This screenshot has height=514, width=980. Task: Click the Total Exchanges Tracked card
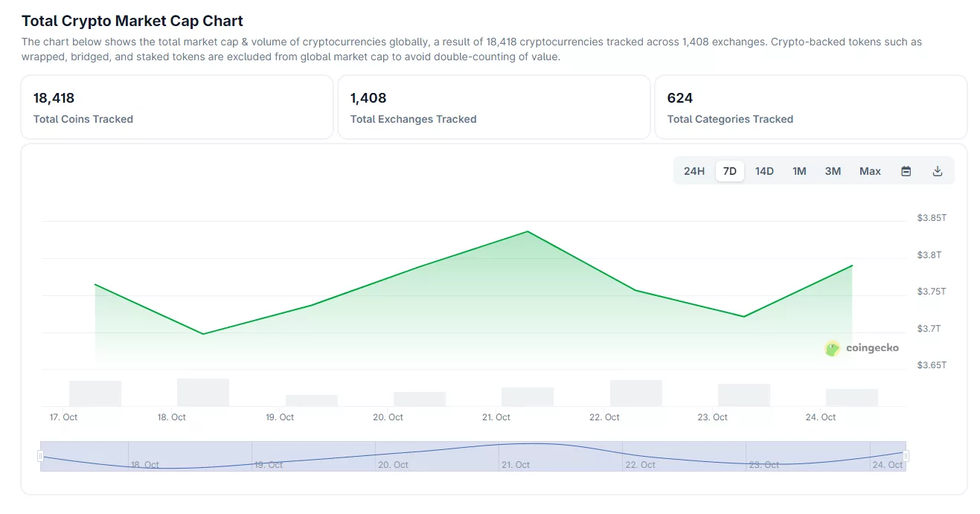pyautogui.click(x=494, y=106)
